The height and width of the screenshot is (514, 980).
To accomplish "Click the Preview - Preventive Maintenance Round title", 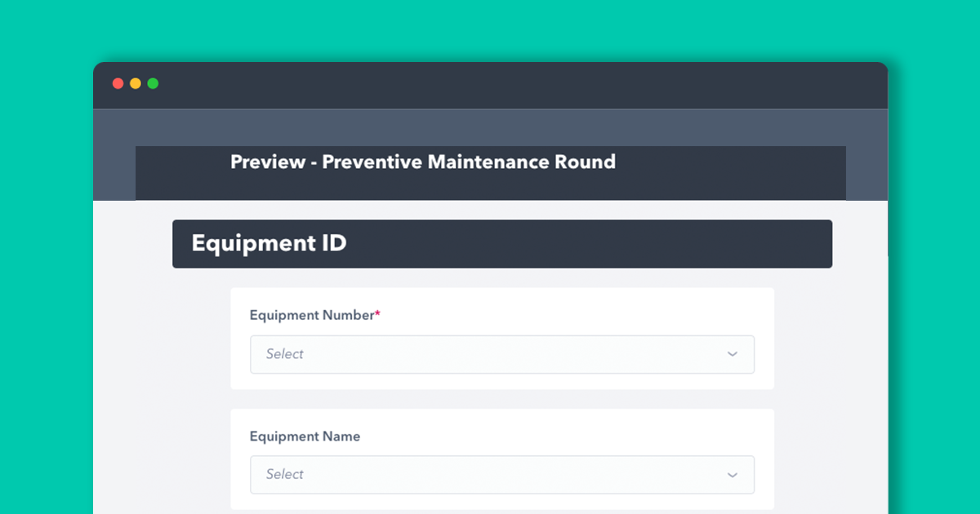I will 422,162.
